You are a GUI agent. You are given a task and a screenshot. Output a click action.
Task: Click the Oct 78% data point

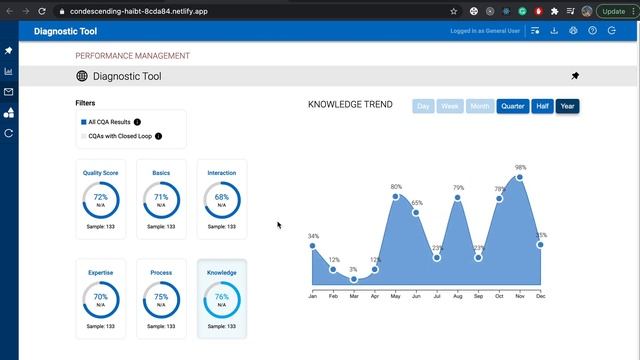[x=499, y=199]
